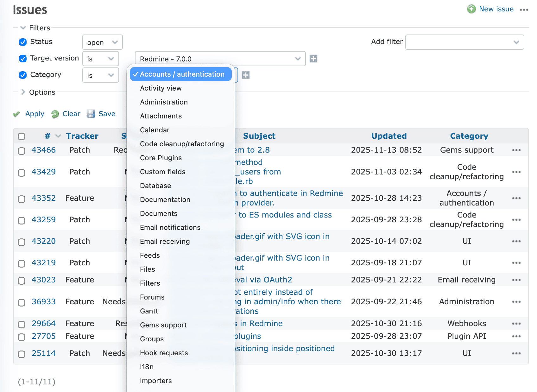The image size is (537, 392).
Task: Open the Add filter dropdown
Action: (464, 42)
